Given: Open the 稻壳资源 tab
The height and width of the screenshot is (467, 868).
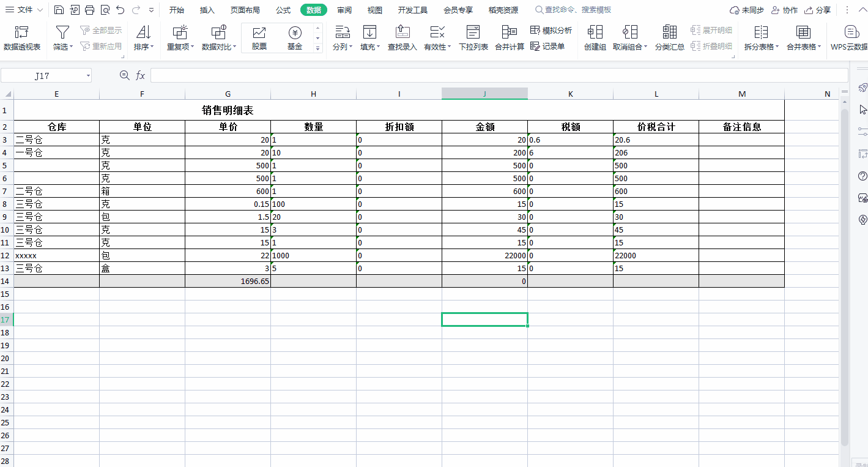Looking at the screenshot, I should (503, 10).
